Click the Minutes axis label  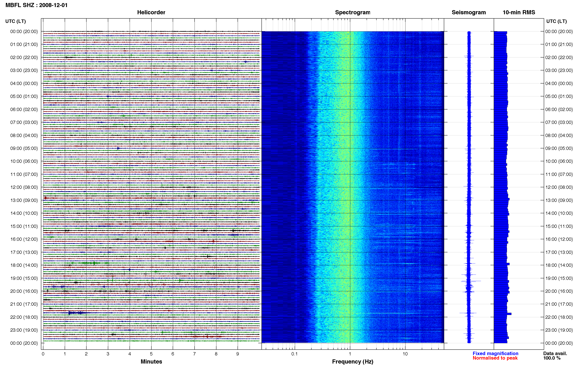pyautogui.click(x=151, y=361)
